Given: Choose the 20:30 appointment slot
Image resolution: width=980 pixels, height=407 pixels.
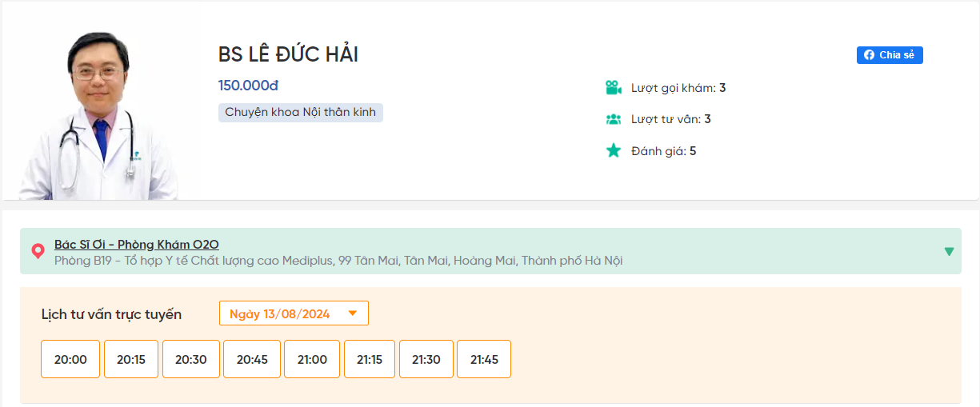Looking at the screenshot, I should [x=191, y=359].
